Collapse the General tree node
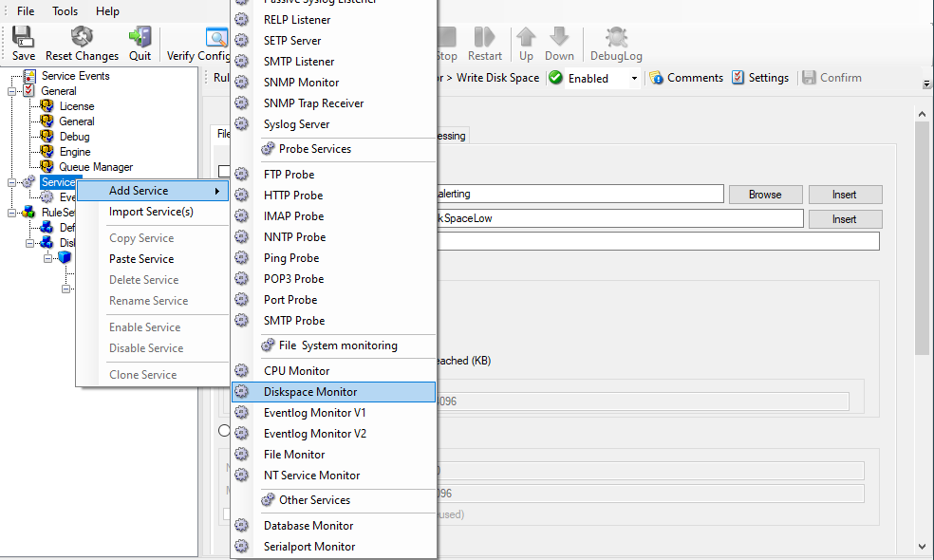This screenshot has height=560, width=934. pyautogui.click(x=13, y=91)
